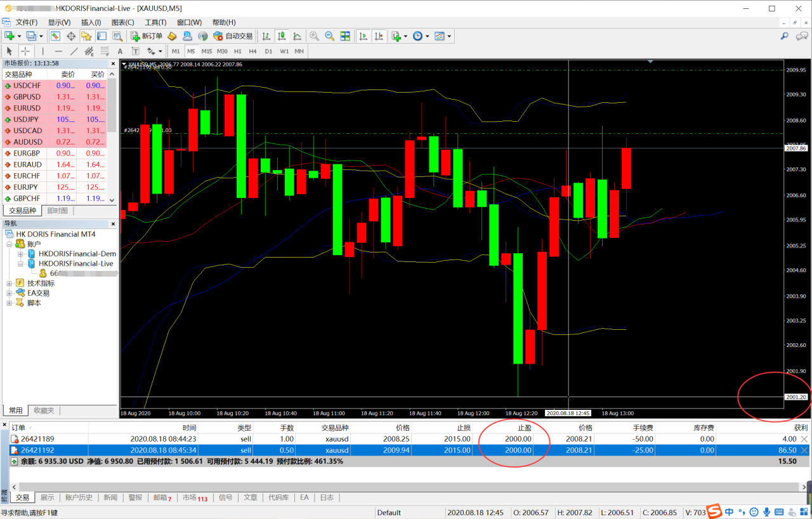Switch chart to candlestick display mode
The width and height of the screenshot is (812, 519).
click(281, 36)
